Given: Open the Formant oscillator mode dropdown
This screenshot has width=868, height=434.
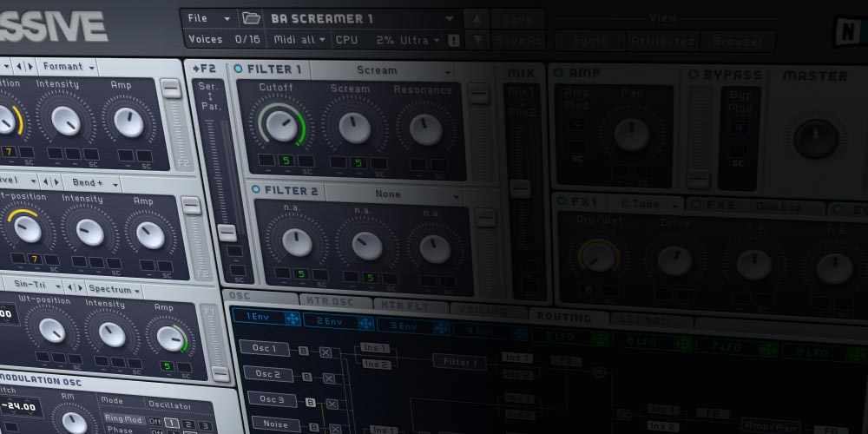Looking at the screenshot, I should coord(68,67).
